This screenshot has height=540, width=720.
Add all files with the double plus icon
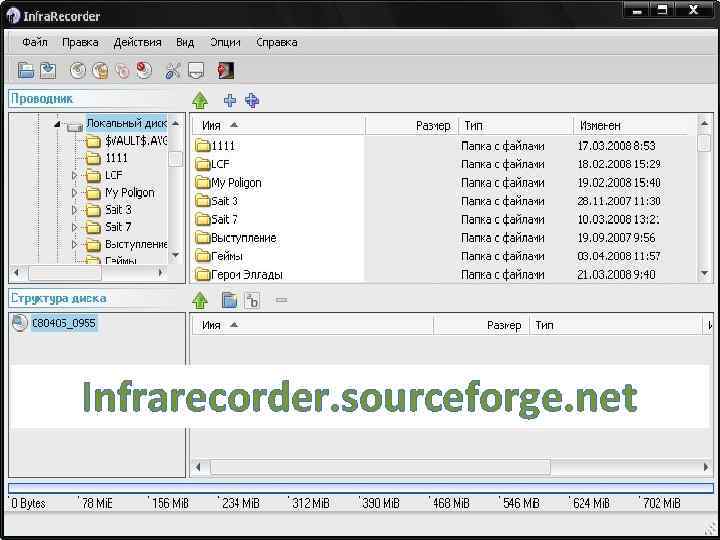coord(252,100)
